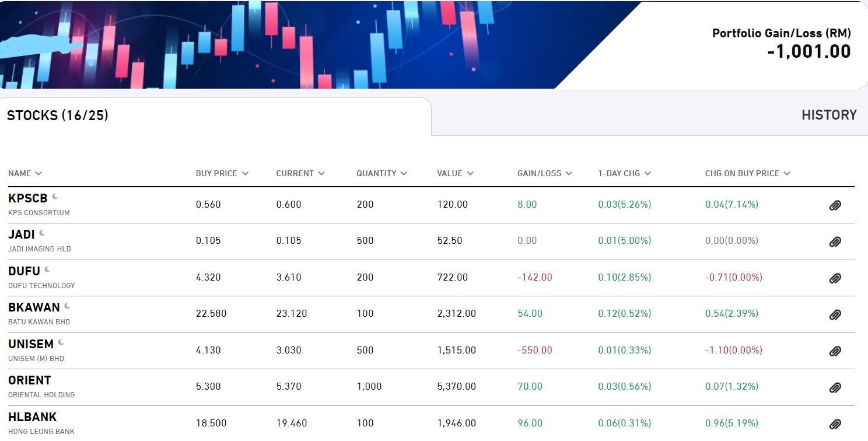Open attachment icon for UNISEM row
Image resolution: width=868 pixels, height=441 pixels.
(835, 351)
